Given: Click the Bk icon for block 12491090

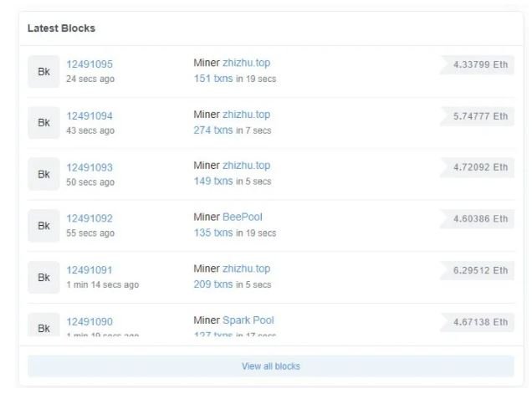Looking at the screenshot, I should tap(43, 325).
